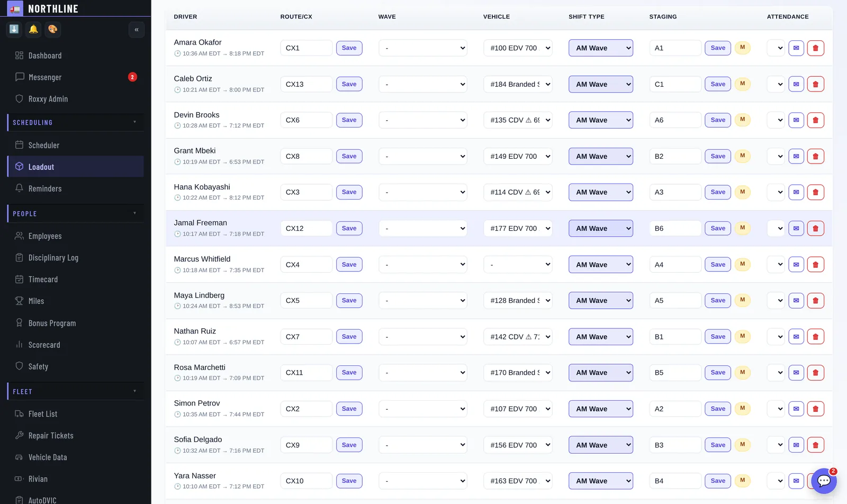Open notifications bell icon
Image resolution: width=847 pixels, height=504 pixels.
pyautogui.click(x=33, y=29)
